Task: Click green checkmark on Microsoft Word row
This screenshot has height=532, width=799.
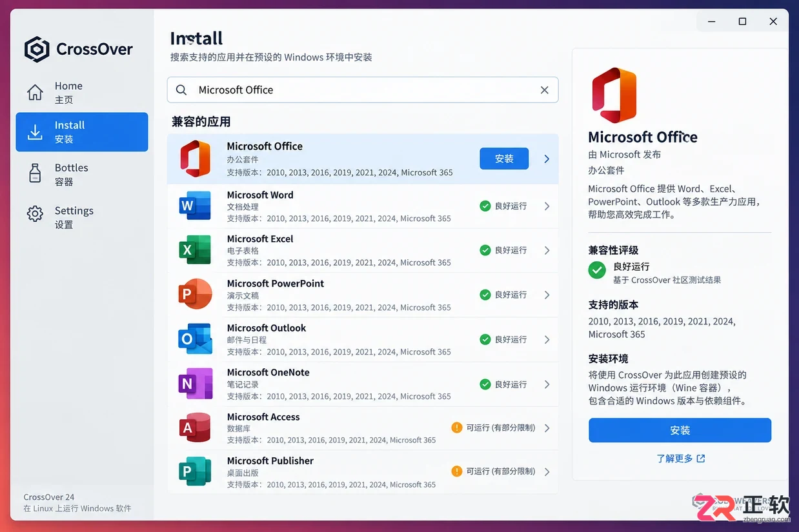Action: click(485, 206)
